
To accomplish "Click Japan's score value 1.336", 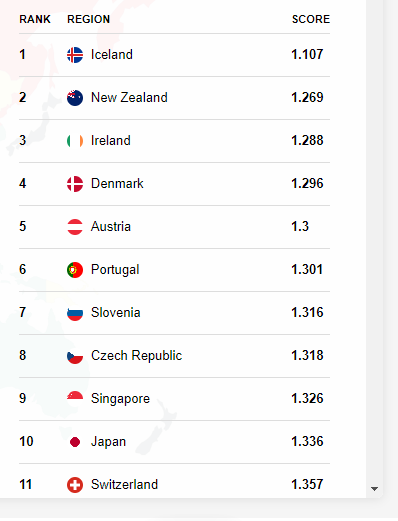I will (307, 441).
